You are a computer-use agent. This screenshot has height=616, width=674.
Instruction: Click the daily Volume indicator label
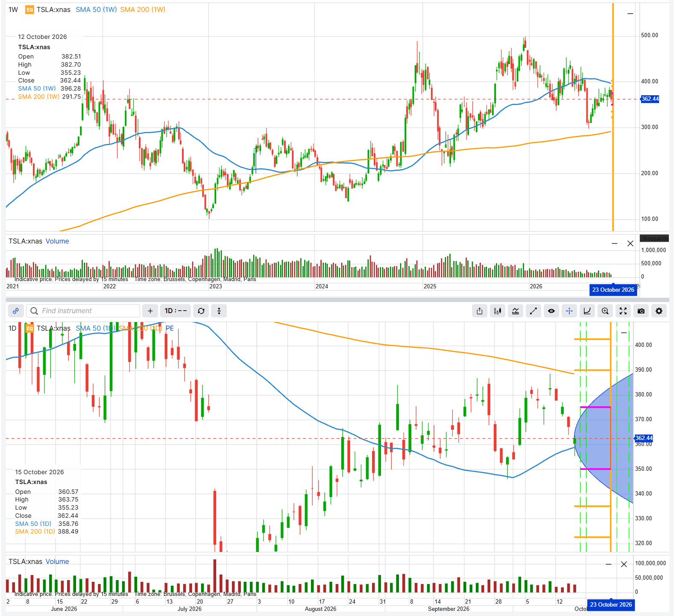coord(57,562)
